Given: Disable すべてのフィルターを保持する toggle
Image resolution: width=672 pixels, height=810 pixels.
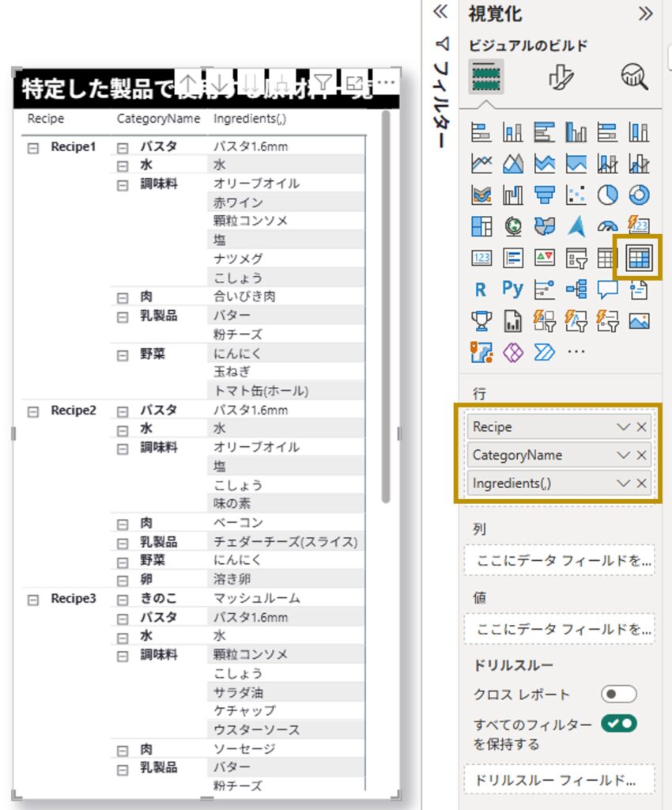Looking at the screenshot, I should point(618,723).
